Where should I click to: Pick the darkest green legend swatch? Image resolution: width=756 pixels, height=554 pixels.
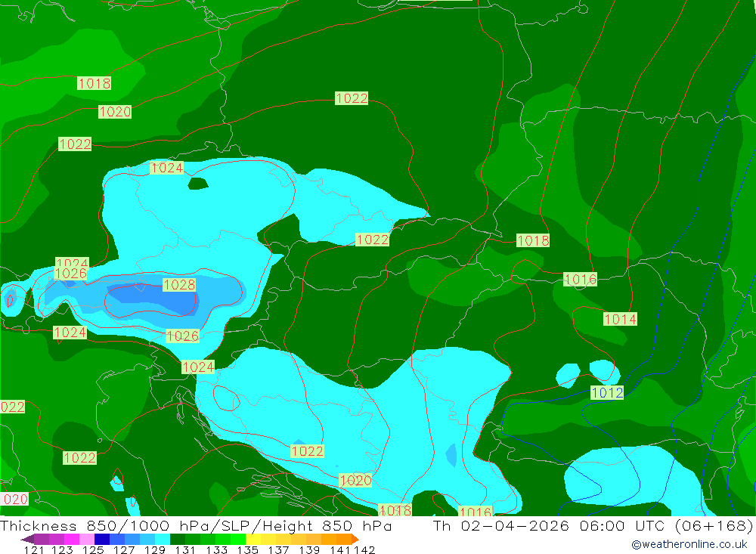pyautogui.click(x=178, y=539)
